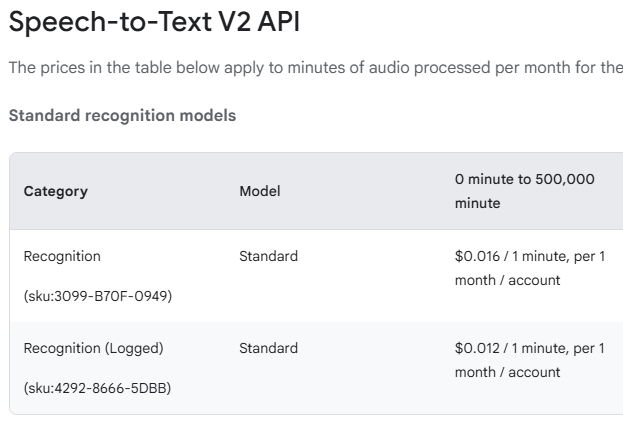This screenshot has width=623, height=422.
Task: Click the Speech-to-Text V2 API heading
Action: pyautogui.click(x=154, y=23)
